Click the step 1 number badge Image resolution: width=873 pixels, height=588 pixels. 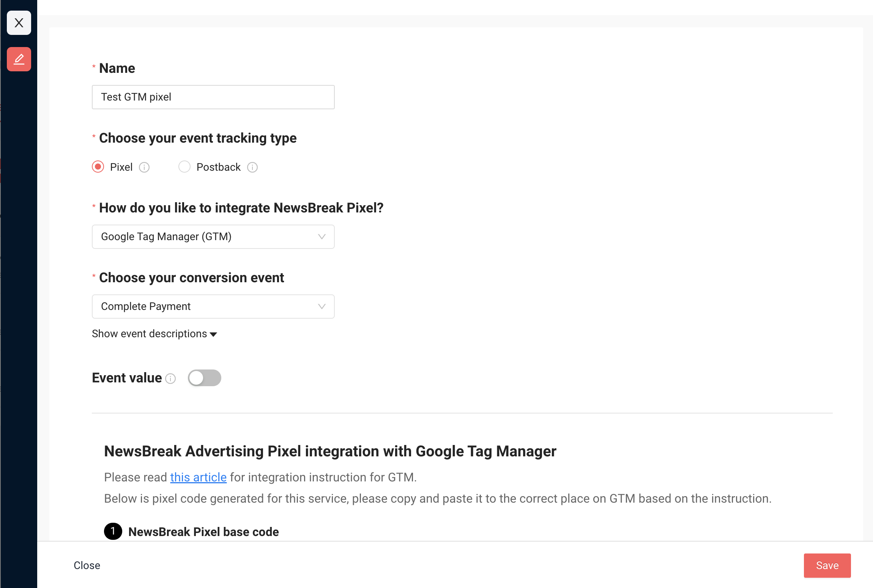[113, 531]
